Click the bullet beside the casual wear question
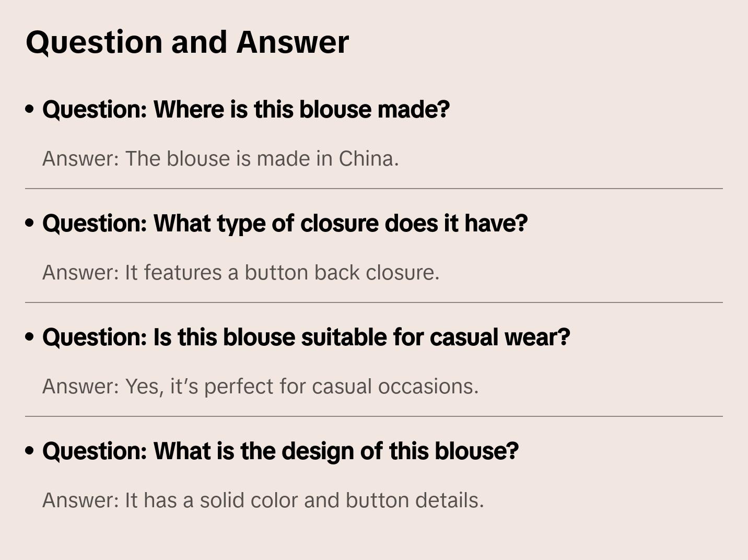This screenshot has height=560, width=748. coord(30,337)
